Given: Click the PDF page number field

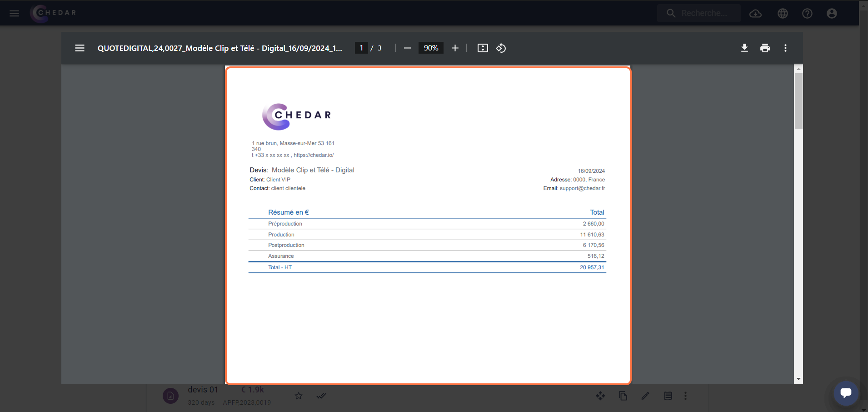Looking at the screenshot, I should 361,48.
